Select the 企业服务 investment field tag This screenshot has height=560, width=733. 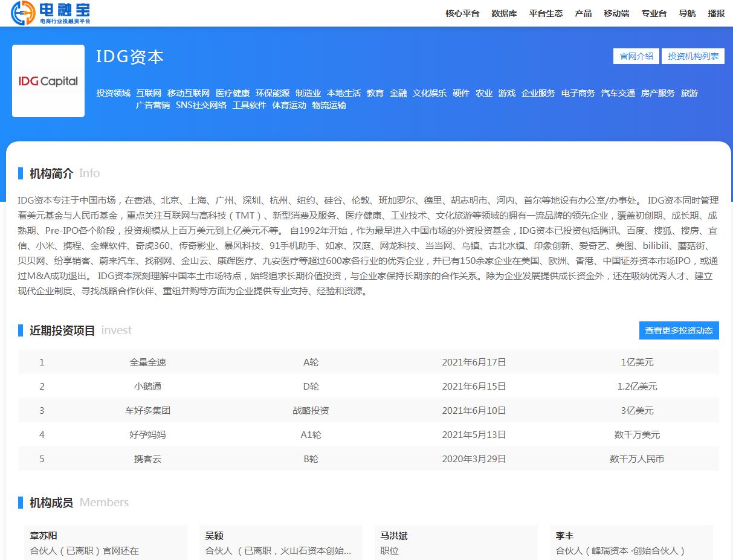(x=538, y=93)
